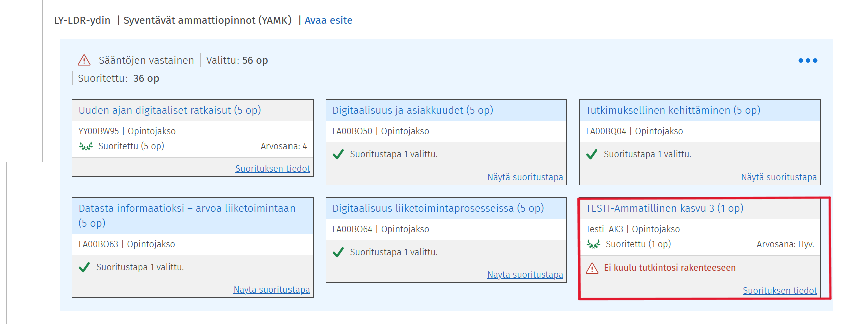This screenshot has width=868, height=324.
Task: Click checkmark in Digitaalisuus ja asiakkuudet card
Action: (x=338, y=154)
